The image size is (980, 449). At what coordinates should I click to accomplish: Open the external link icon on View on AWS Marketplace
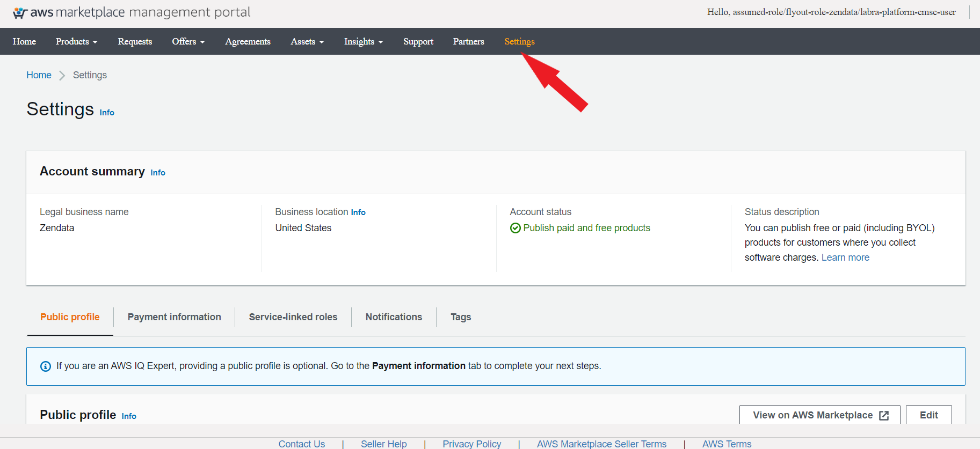click(x=884, y=416)
